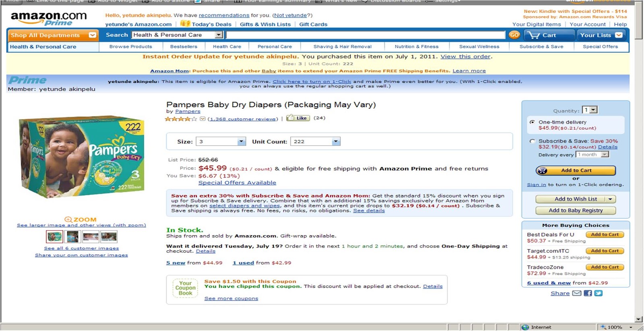Click the Your Coupon Book badge
Viewport: 644px width, 331px height.
coord(185,288)
